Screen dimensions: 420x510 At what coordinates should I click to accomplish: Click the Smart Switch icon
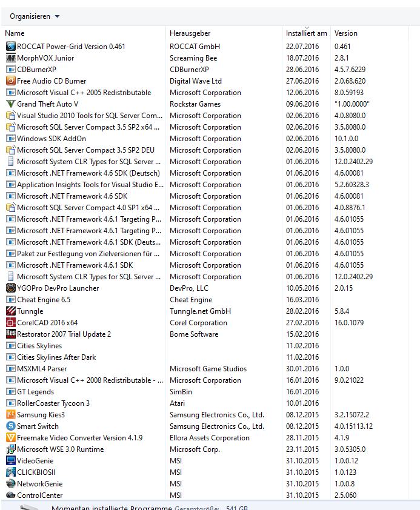[11, 426]
